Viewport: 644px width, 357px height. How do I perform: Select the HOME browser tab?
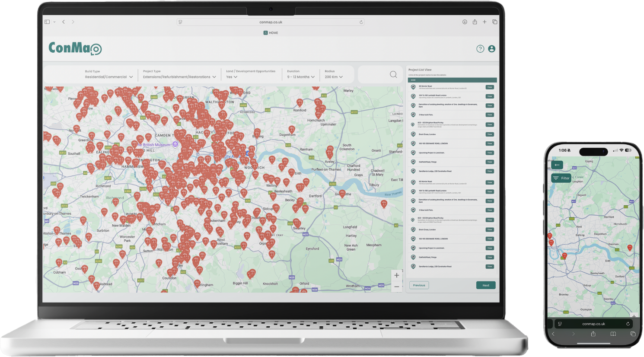pos(271,33)
